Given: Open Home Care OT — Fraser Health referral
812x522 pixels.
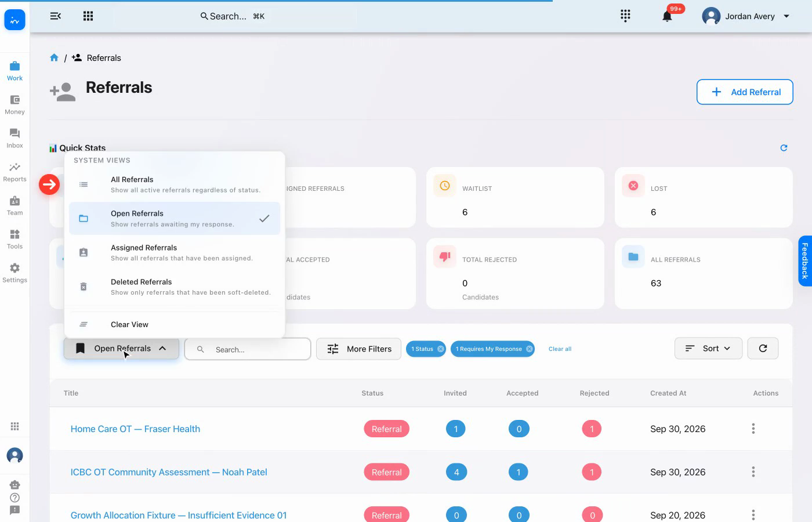Looking at the screenshot, I should coord(135,429).
